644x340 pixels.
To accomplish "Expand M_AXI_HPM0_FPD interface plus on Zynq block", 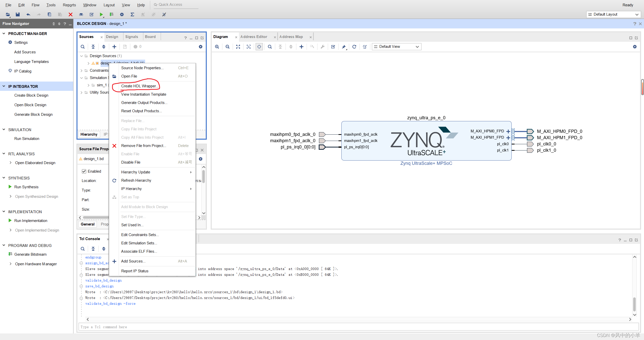I will pyautogui.click(x=508, y=131).
